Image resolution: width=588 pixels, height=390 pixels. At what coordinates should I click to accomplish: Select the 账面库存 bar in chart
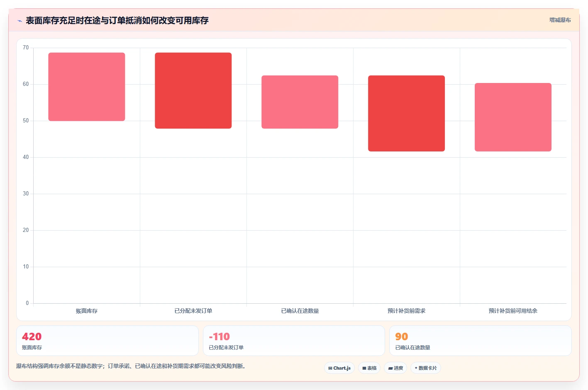pyautogui.click(x=87, y=87)
